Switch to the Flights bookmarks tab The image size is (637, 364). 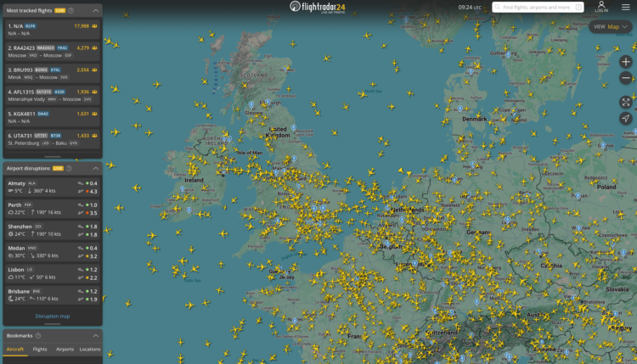(x=40, y=349)
